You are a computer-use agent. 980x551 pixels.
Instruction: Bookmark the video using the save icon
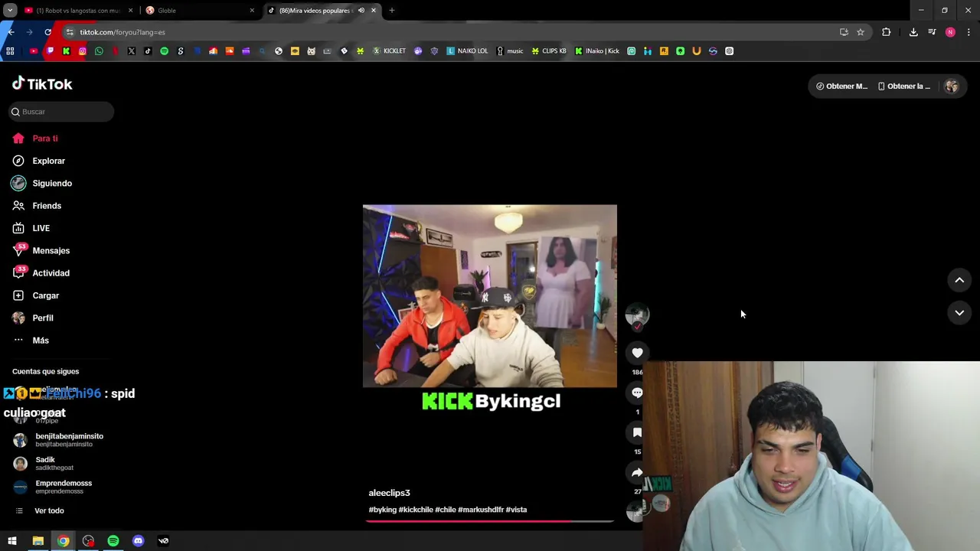tap(637, 432)
